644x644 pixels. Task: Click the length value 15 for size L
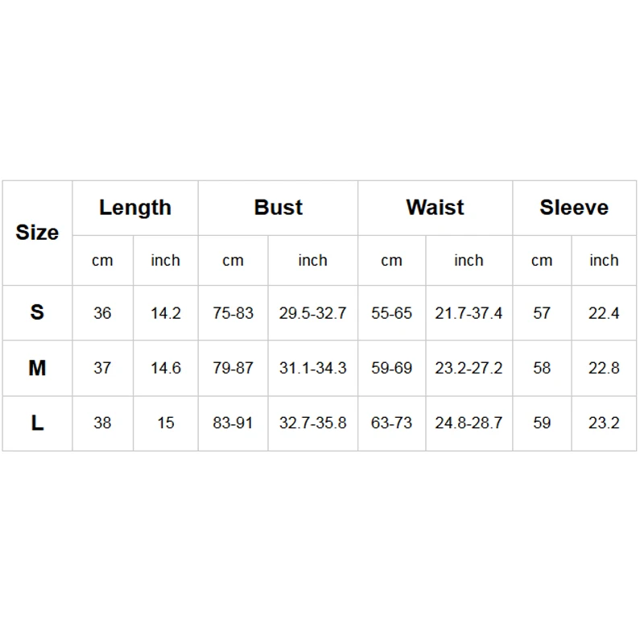pos(166,423)
